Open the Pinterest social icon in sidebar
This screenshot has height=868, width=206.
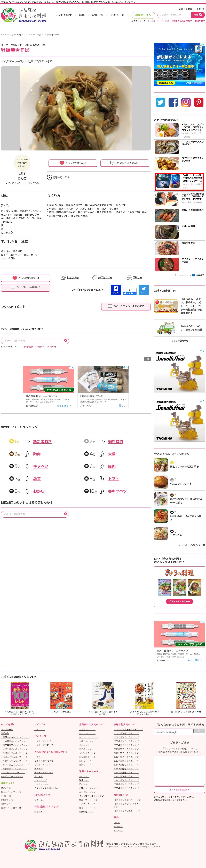[199, 102]
